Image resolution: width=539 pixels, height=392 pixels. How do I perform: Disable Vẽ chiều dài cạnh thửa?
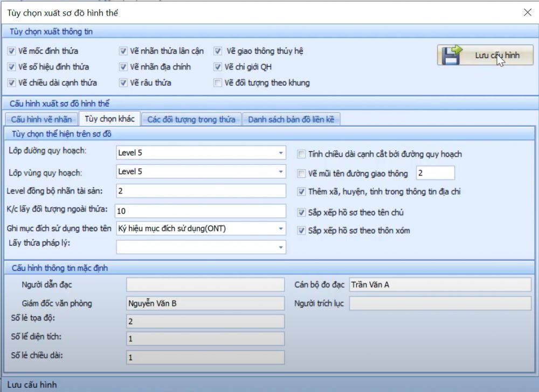11,82
